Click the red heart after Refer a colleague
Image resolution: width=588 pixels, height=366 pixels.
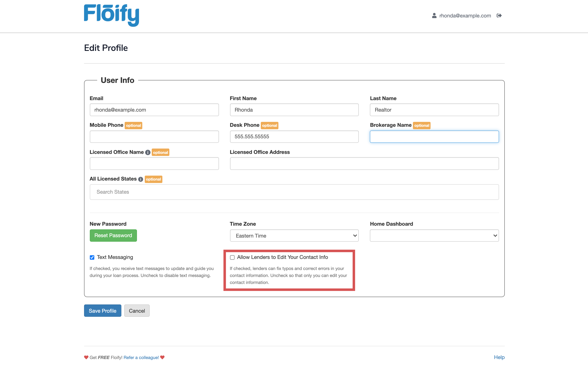[x=162, y=357]
